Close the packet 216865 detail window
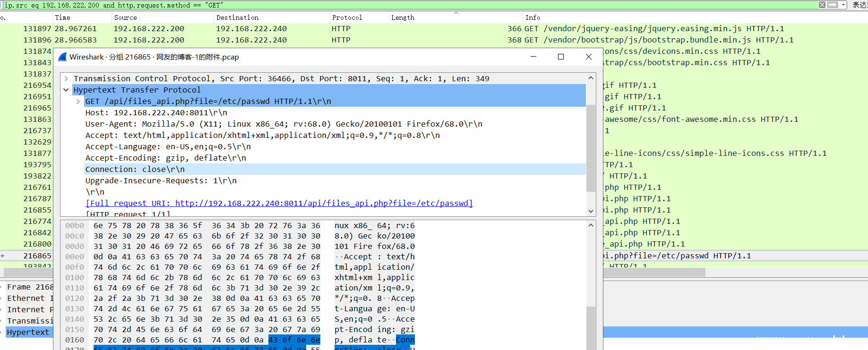Viewport: 868px width, 350px height. click(x=588, y=57)
